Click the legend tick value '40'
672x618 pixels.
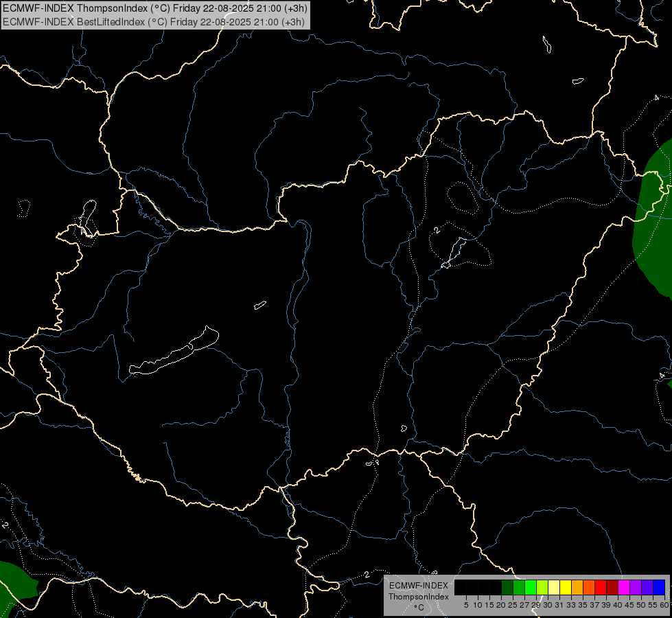618,605
